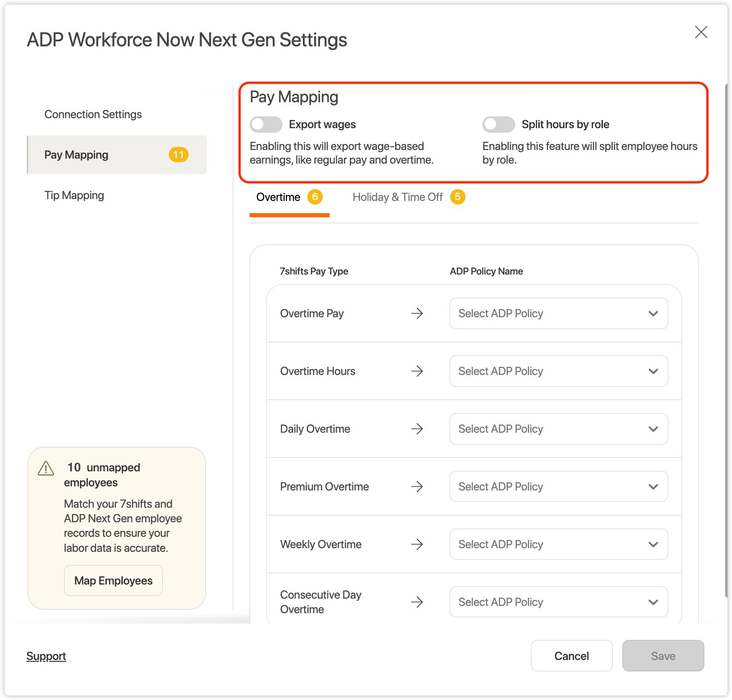
Task: Click the 5 badge on Holiday & Time Off
Action: click(x=457, y=197)
